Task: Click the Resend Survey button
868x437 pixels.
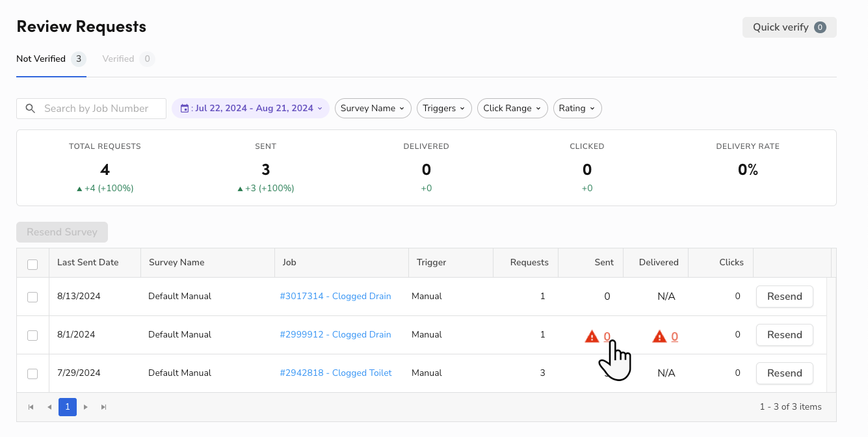Action: (x=62, y=232)
